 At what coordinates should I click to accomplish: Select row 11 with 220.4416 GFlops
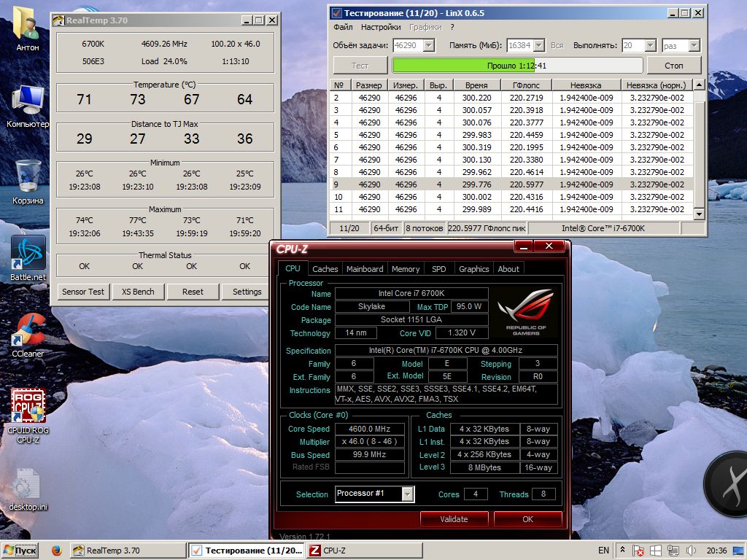tap(511, 209)
